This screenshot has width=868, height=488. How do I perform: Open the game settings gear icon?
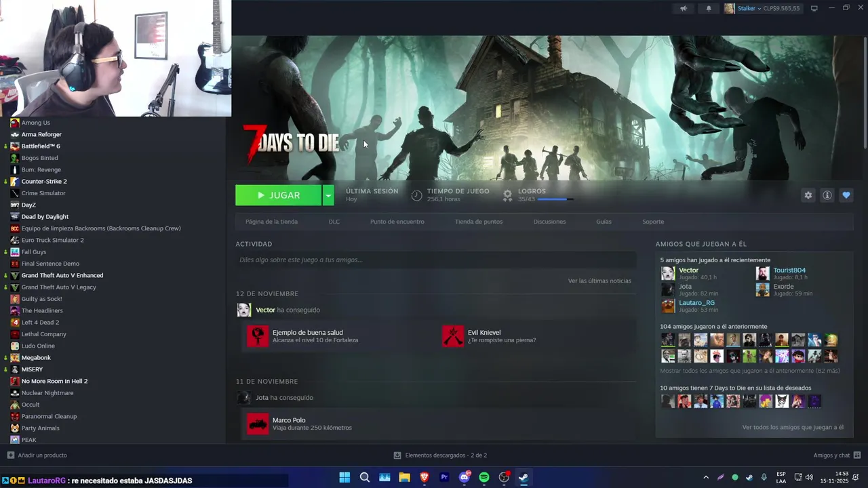click(808, 195)
